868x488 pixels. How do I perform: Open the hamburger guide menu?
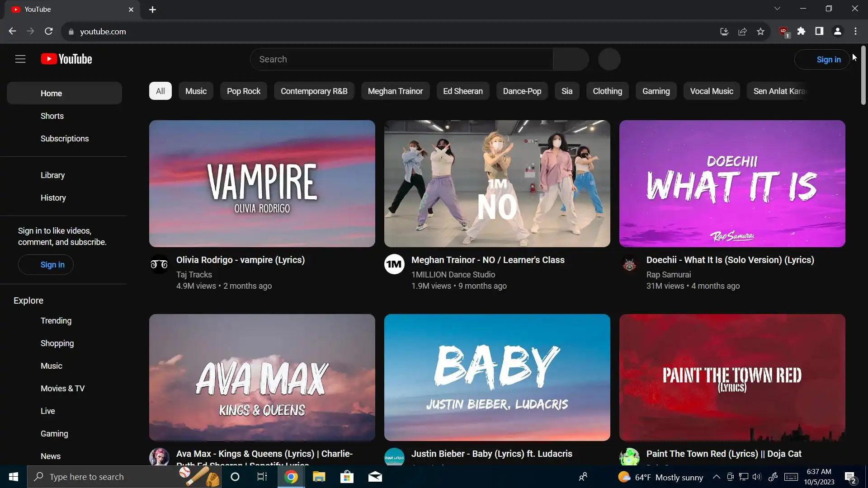(x=20, y=59)
